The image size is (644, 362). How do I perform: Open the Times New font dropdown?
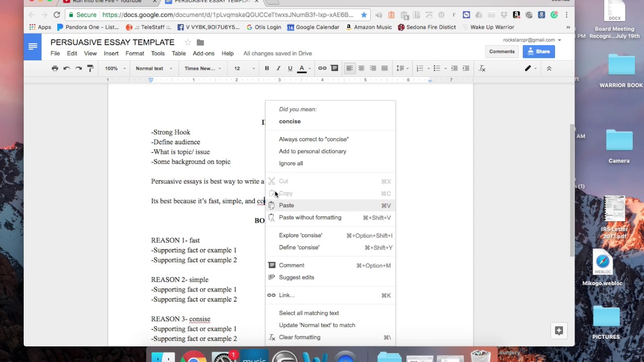(203, 68)
